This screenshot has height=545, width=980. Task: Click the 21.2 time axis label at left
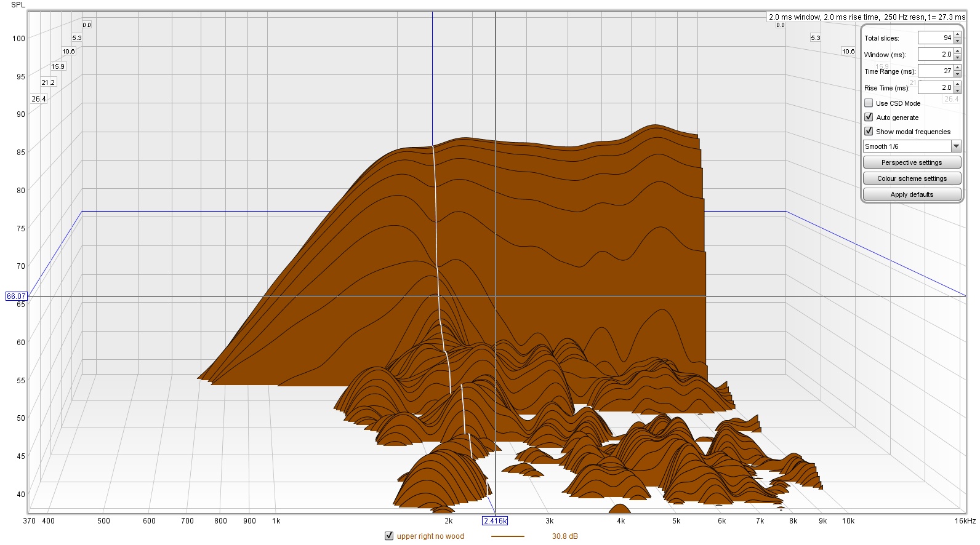pos(48,82)
